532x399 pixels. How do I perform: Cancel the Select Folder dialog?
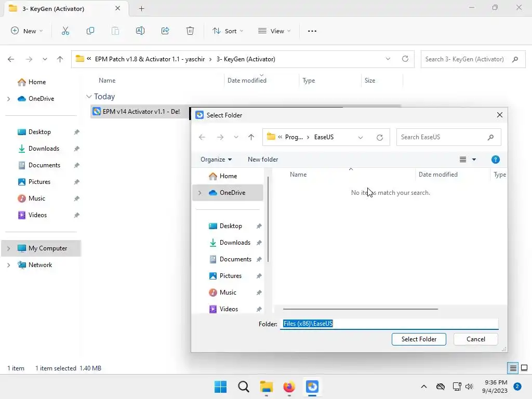[476, 339]
